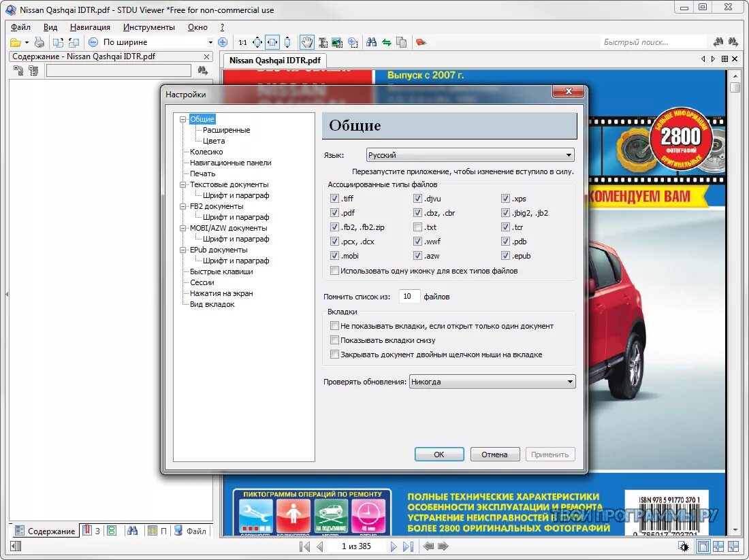Image resolution: width=749 pixels, height=560 pixels.
Task: Go to next page arrow
Action: [393, 546]
